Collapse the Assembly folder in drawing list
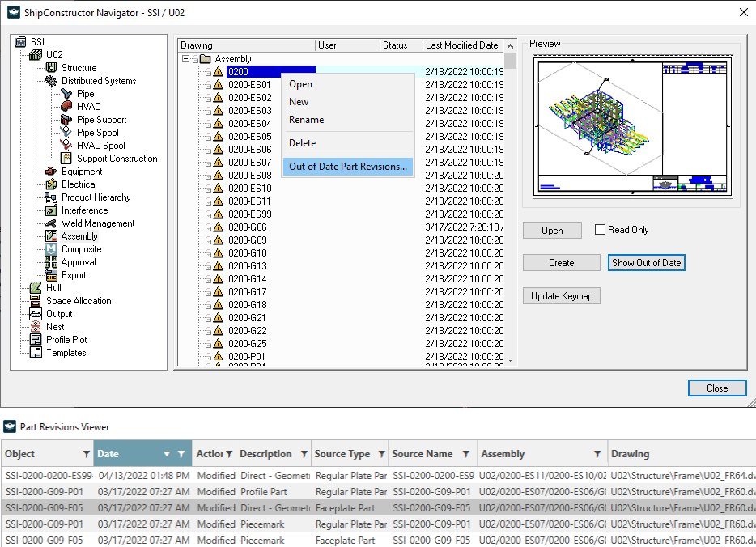Viewport: 756px width, 547px height. (185, 59)
